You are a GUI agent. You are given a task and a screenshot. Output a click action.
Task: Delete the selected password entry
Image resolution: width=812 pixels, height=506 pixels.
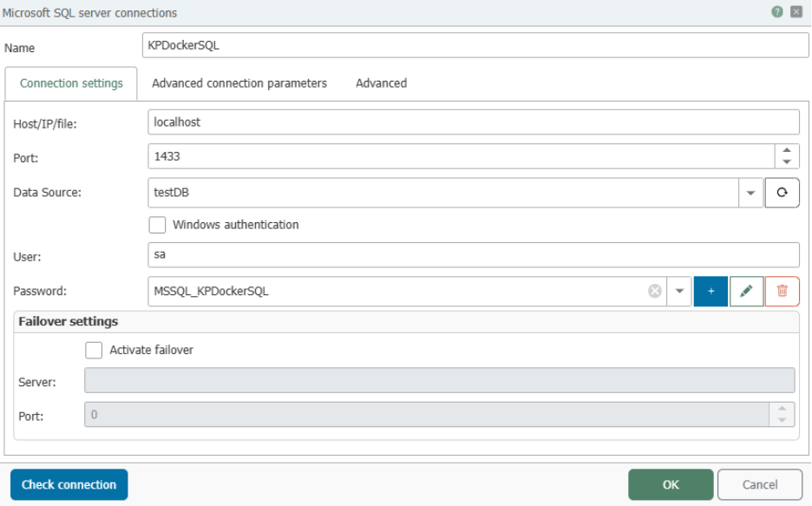click(x=782, y=291)
